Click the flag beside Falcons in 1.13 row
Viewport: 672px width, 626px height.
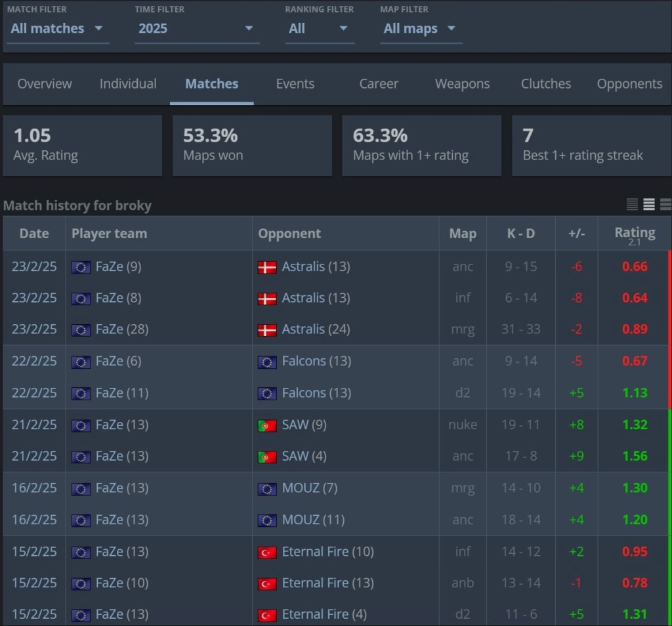pyautogui.click(x=267, y=394)
